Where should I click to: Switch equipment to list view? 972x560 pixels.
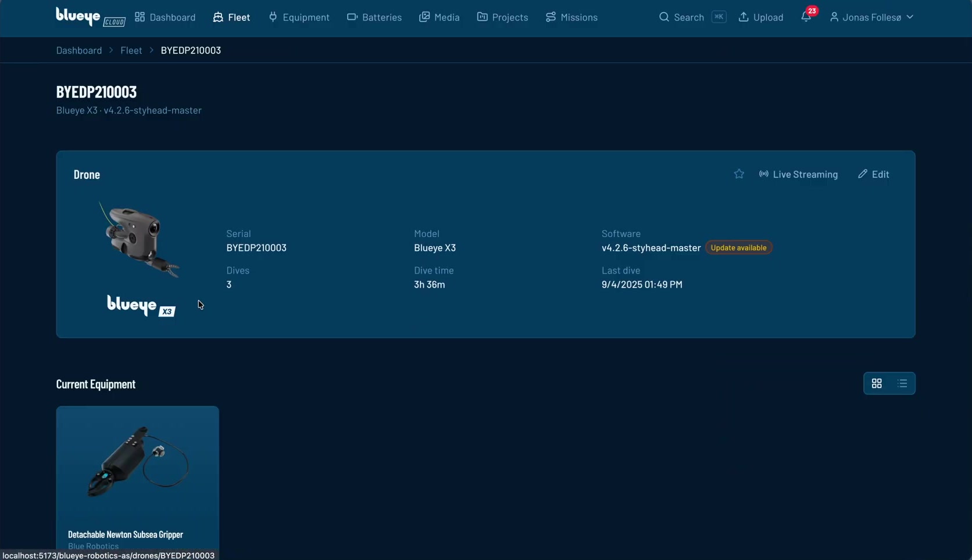click(x=902, y=383)
